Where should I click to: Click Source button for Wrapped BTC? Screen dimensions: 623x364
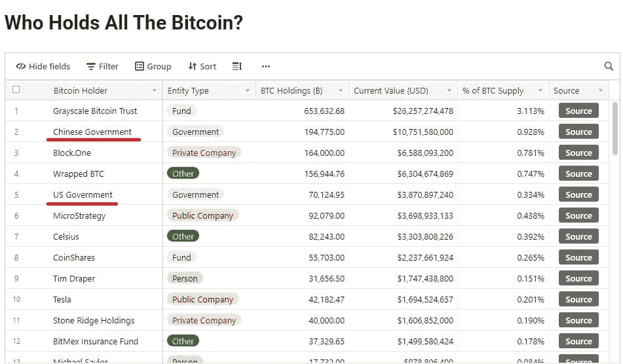[x=578, y=174]
